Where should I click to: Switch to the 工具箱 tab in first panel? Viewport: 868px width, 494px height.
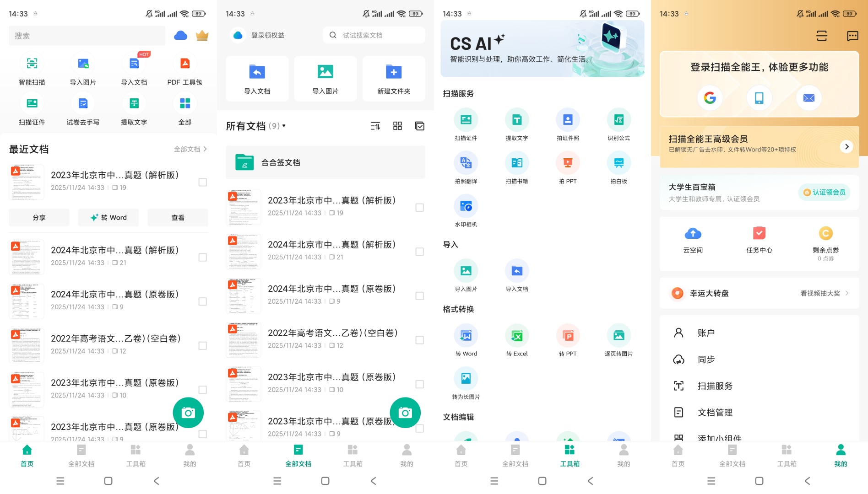136,456
